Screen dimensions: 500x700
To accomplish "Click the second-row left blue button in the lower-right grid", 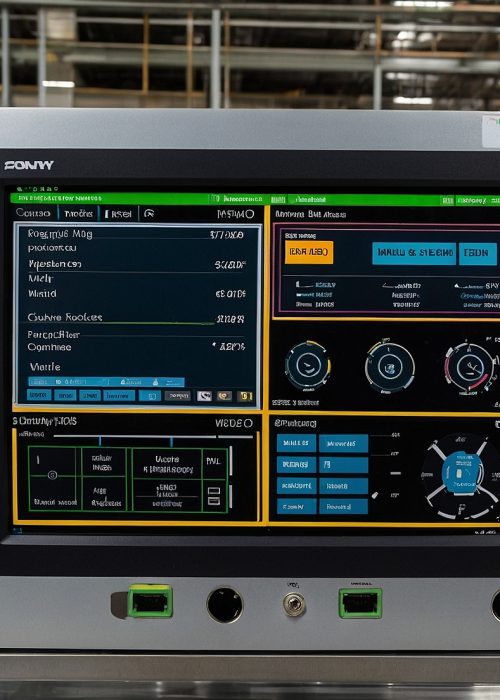I will [x=296, y=465].
